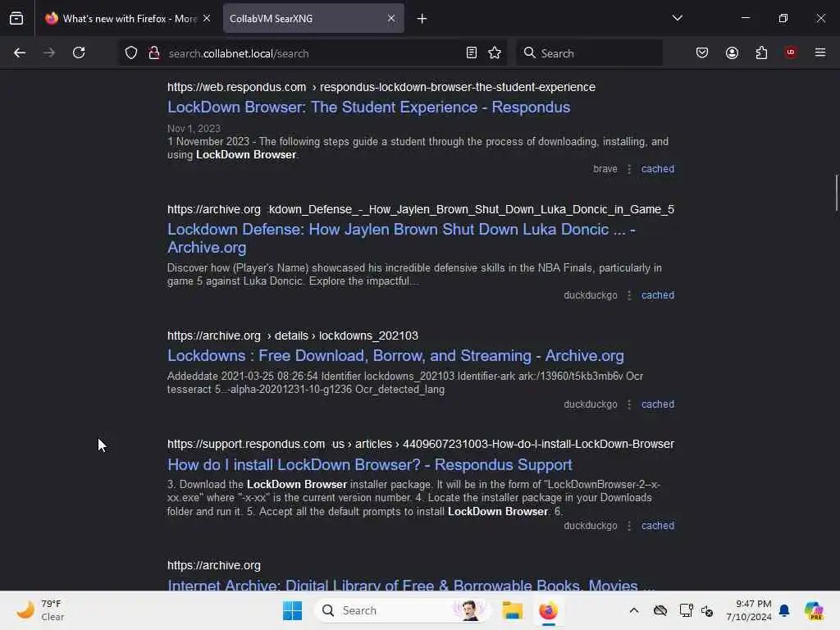Open the OneDrive cloud tray icon
Image resolution: width=840 pixels, height=630 pixels.
click(x=660, y=610)
